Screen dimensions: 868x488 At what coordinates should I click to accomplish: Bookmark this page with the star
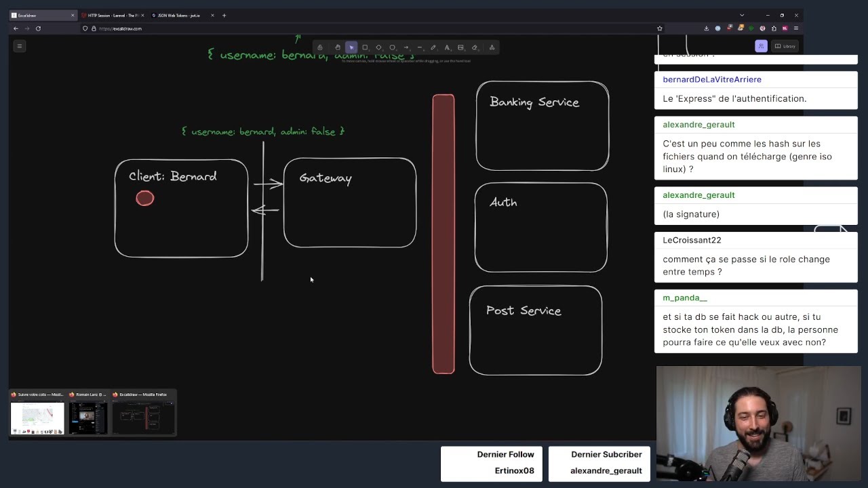[x=659, y=28]
